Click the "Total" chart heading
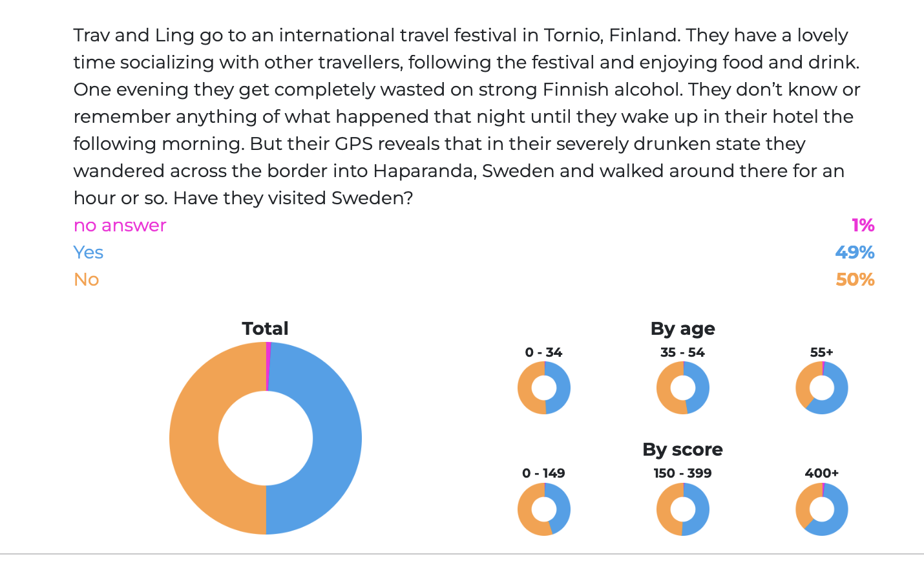The width and height of the screenshot is (924, 583). coord(265,328)
